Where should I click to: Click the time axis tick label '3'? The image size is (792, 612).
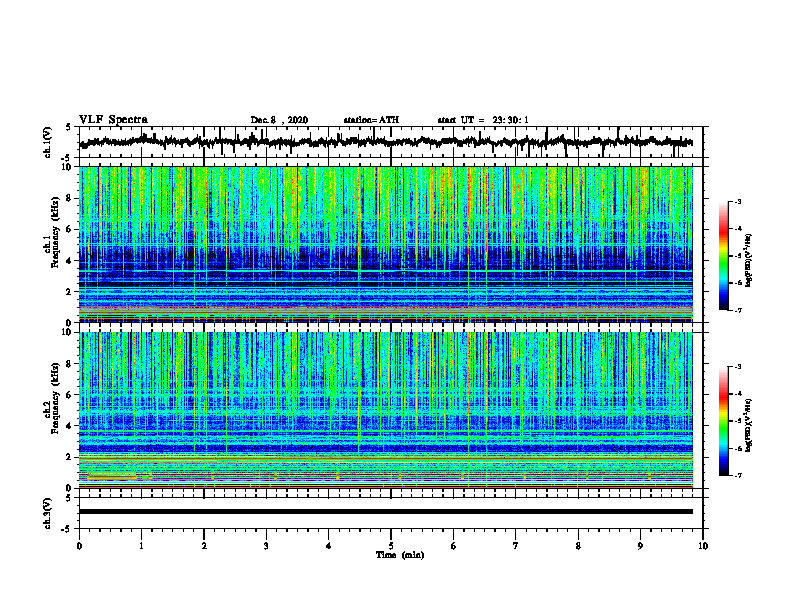(x=266, y=546)
